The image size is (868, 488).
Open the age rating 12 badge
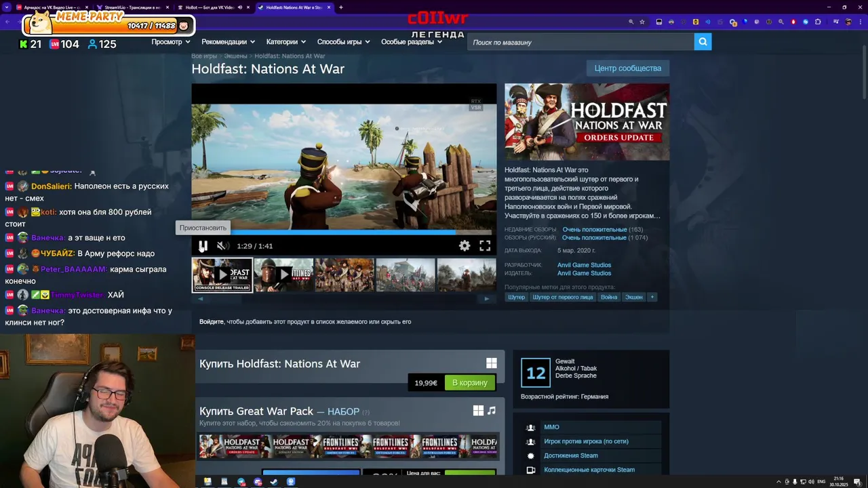pos(535,373)
